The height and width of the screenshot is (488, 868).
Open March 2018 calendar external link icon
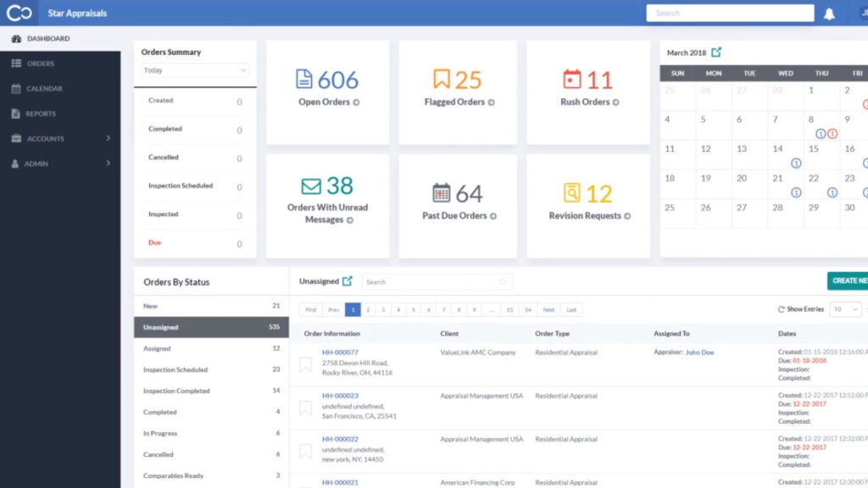(x=716, y=52)
